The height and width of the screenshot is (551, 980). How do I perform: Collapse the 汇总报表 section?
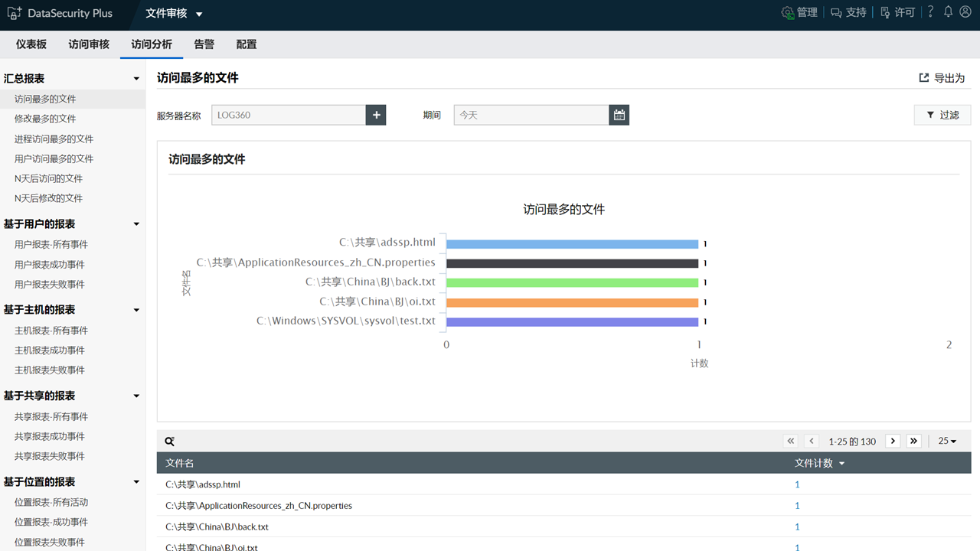(x=136, y=78)
